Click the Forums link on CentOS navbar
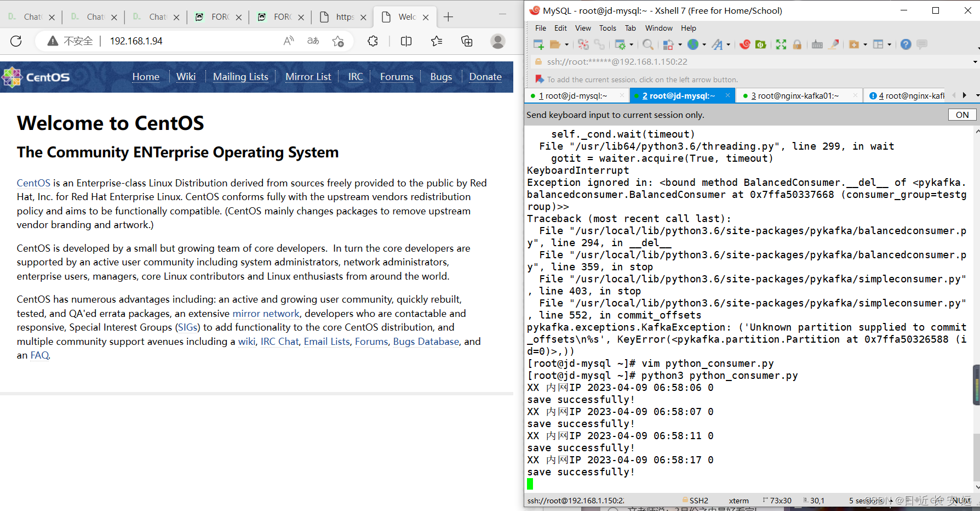The width and height of the screenshot is (980, 511). point(397,77)
